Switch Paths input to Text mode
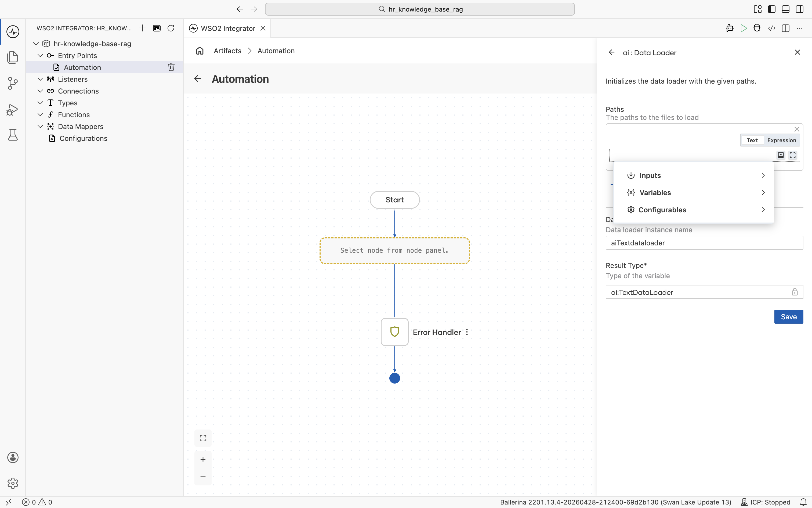The height and width of the screenshot is (508, 812). click(752, 140)
